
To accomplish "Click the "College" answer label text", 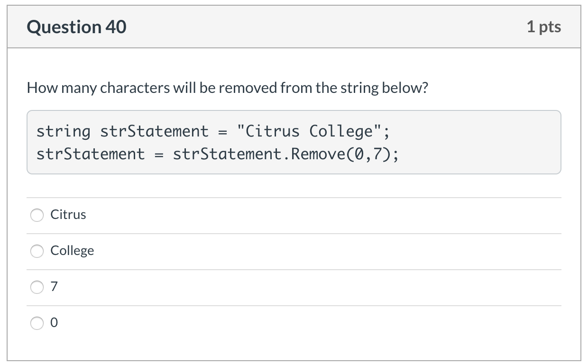I will tap(72, 251).
